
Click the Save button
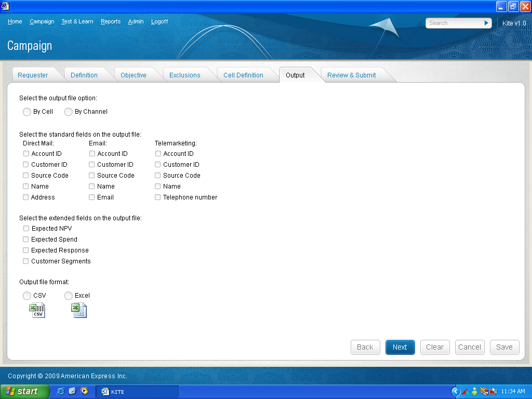504,347
